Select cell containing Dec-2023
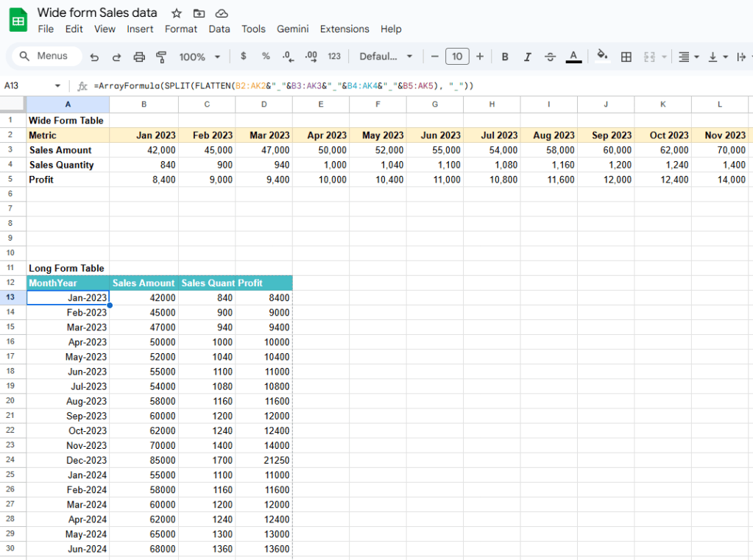753x560 pixels. coord(68,460)
